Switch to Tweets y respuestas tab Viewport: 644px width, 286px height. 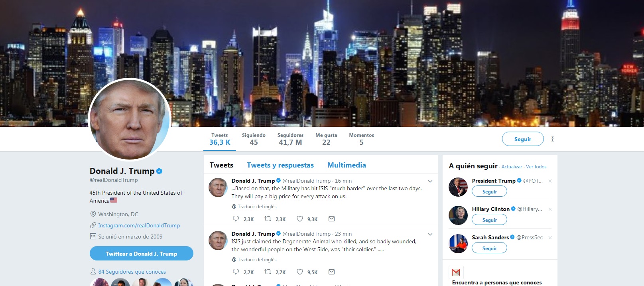coord(280,165)
